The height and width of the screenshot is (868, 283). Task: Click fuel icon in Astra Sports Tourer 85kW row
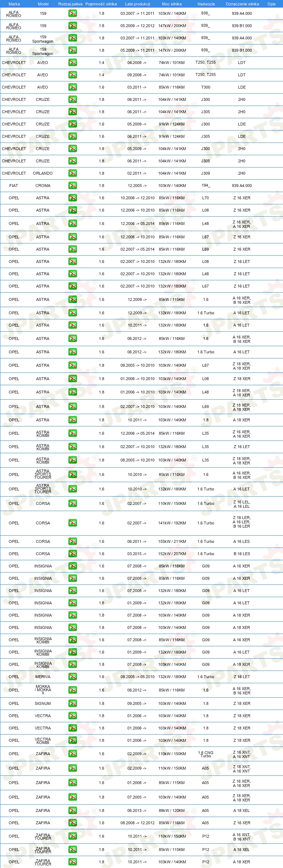tap(72, 475)
